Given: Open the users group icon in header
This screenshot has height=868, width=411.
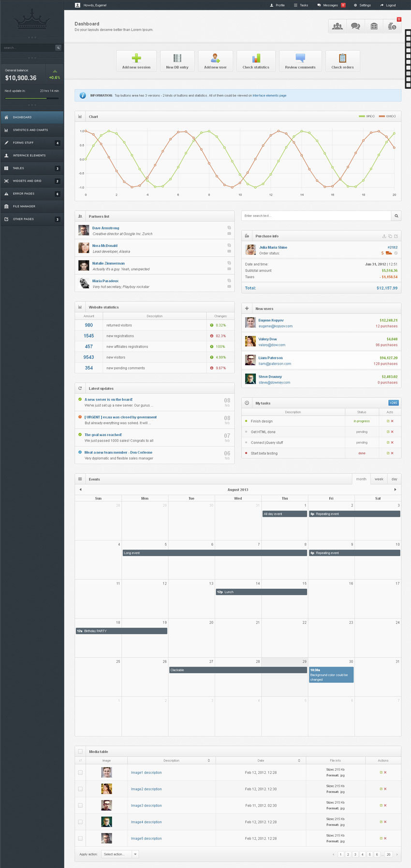Looking at the screenshot, I should tap(338, 26).
